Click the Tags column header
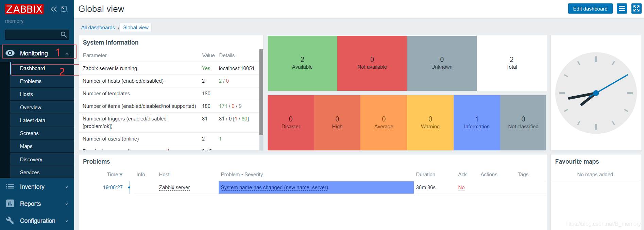This screenshot has height=230, width=644. coord(523,175)
